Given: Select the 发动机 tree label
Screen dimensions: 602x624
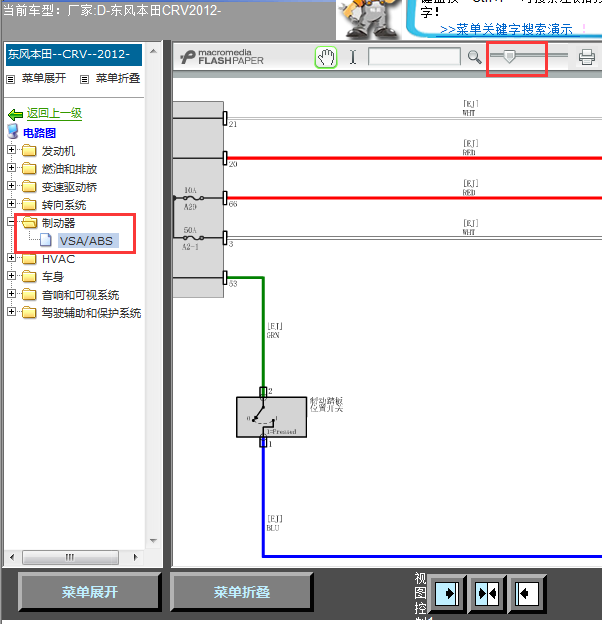Looking at the screenshot, I should tap(58, 151).
